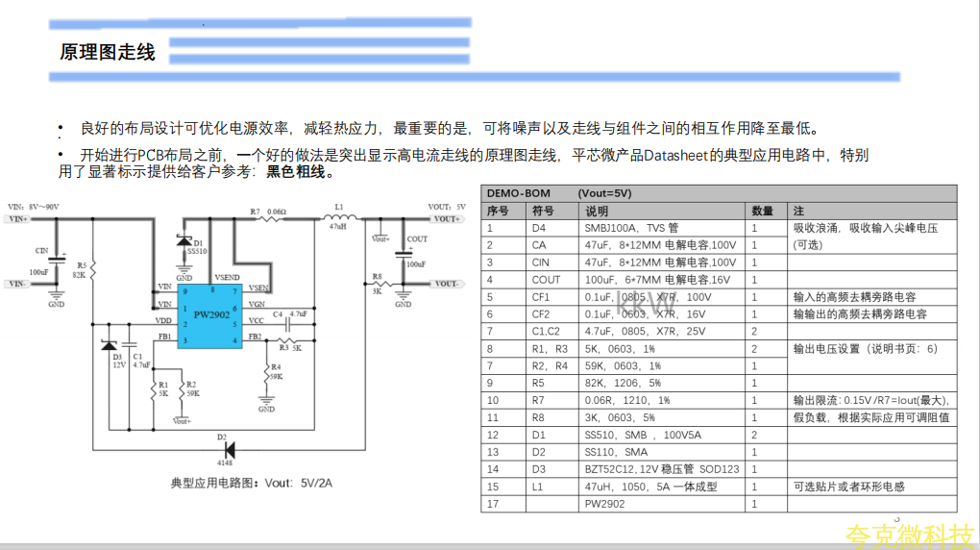Click the D1 SS510 diode symbol

(183, 242)
